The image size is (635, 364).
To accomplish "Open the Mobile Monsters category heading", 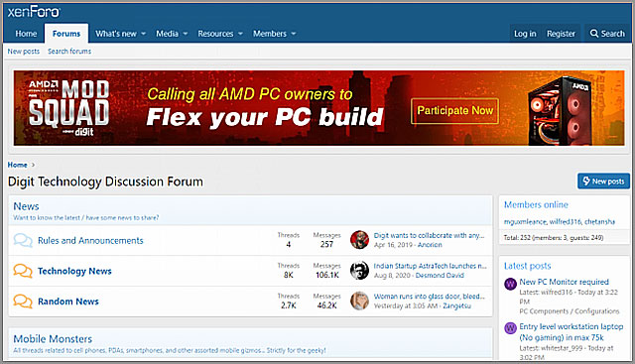I will tap(53, 339).
